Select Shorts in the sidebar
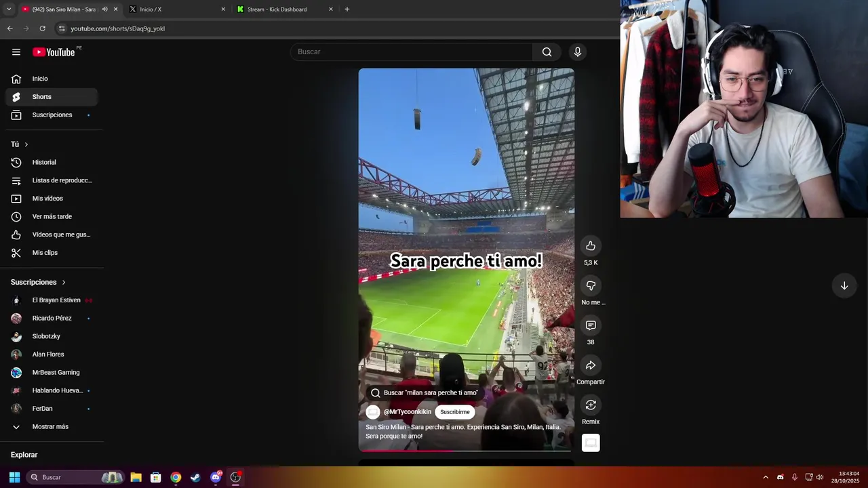The height and width of the screenshot is (488, 868). [x=52, y=97]
